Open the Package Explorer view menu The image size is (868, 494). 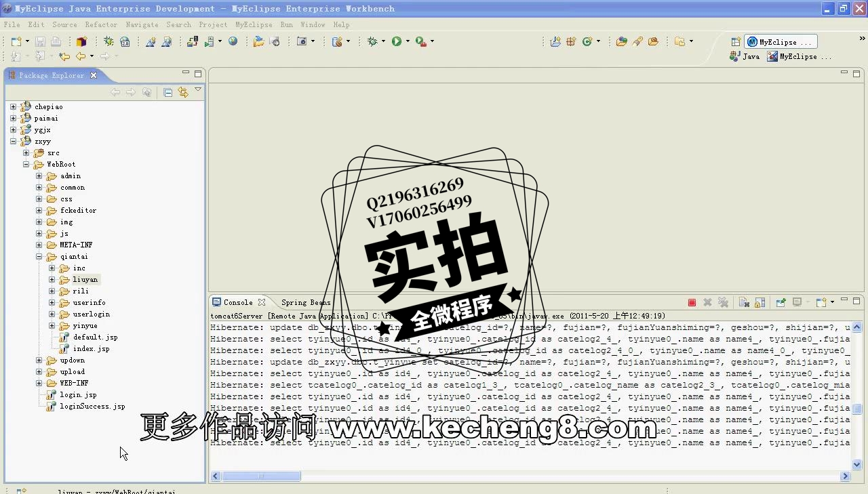coord(198,89)
